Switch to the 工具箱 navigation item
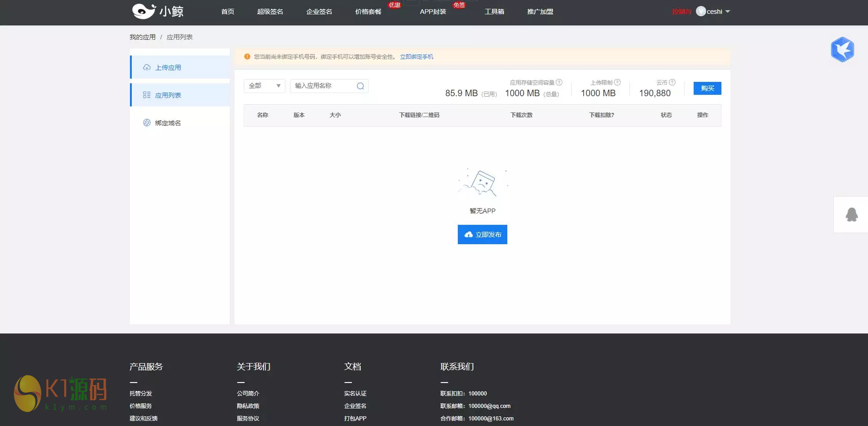This screenshot has height=426, width=868. [494, 12]
